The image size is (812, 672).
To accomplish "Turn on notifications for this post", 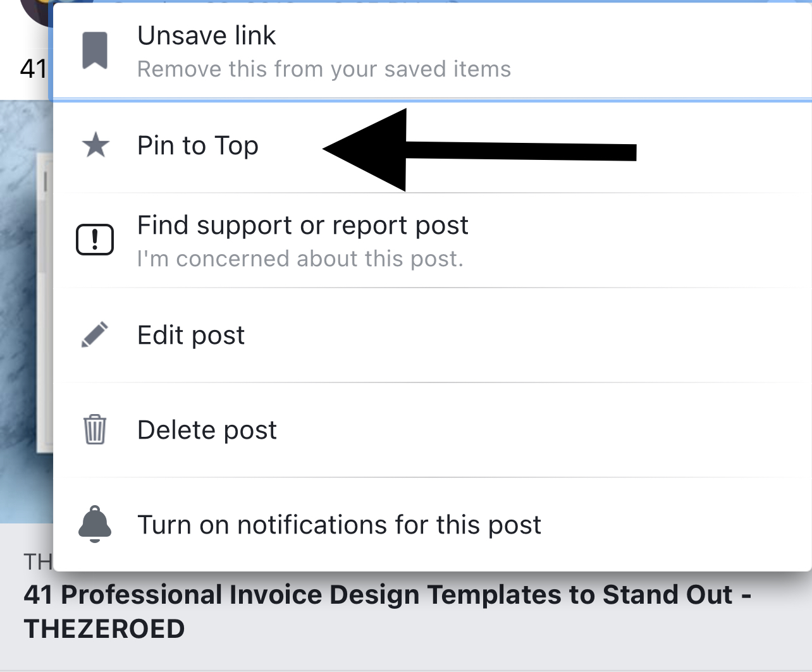I will click(339, 525).
